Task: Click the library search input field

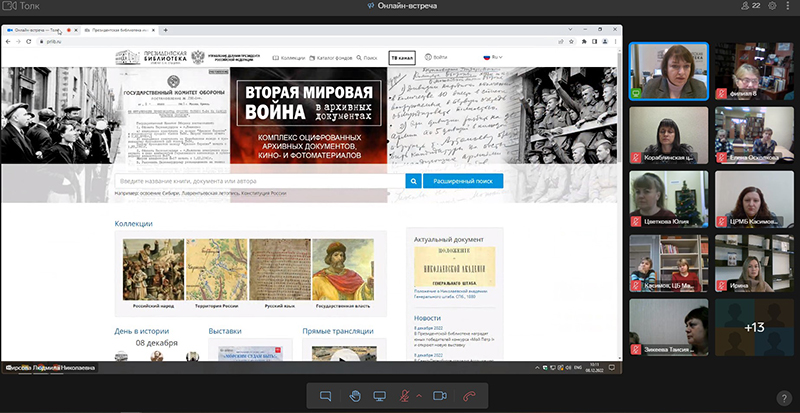Action: coord(260,181)
